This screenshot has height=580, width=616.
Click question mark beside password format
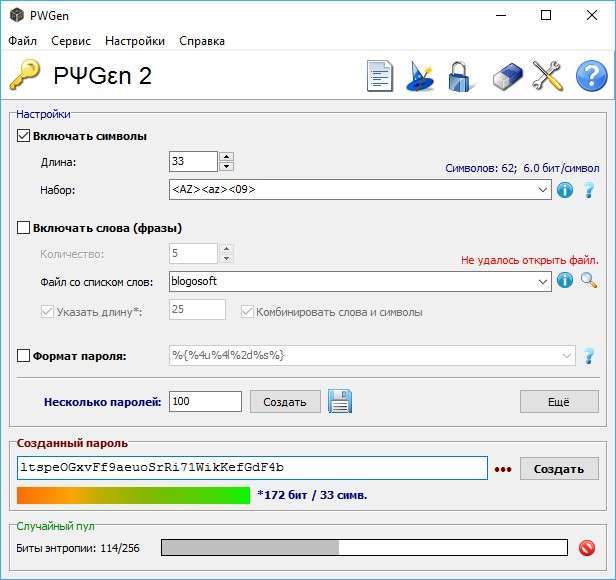[589, 356]
